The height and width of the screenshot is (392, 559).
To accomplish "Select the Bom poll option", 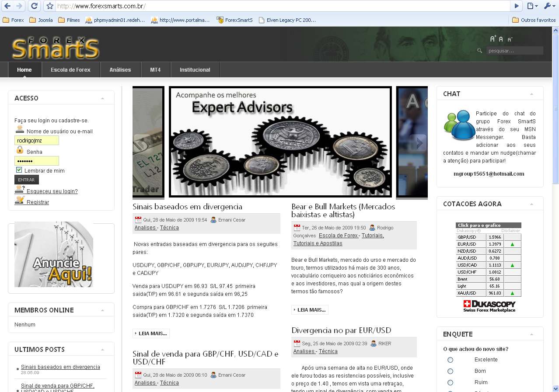I will point(451,371).
